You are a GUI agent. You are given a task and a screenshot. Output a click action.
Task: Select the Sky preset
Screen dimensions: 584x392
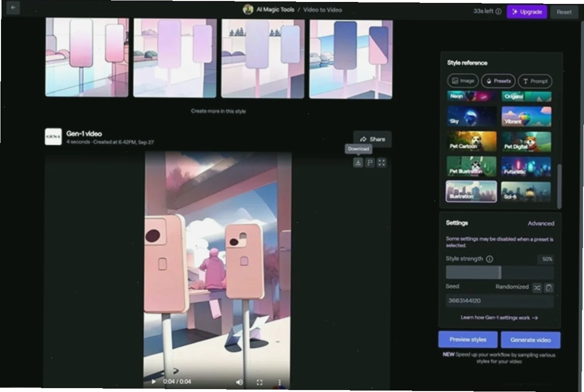[x=472, y=117]
